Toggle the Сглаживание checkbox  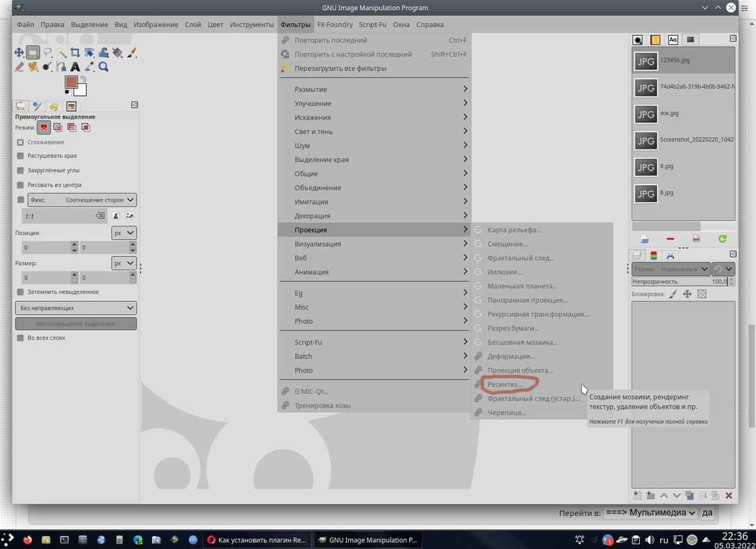point(20,142)
